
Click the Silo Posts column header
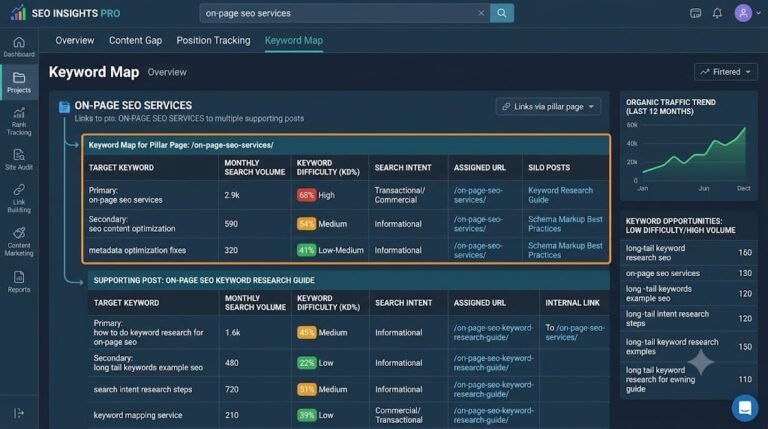(x=549, y=167)
